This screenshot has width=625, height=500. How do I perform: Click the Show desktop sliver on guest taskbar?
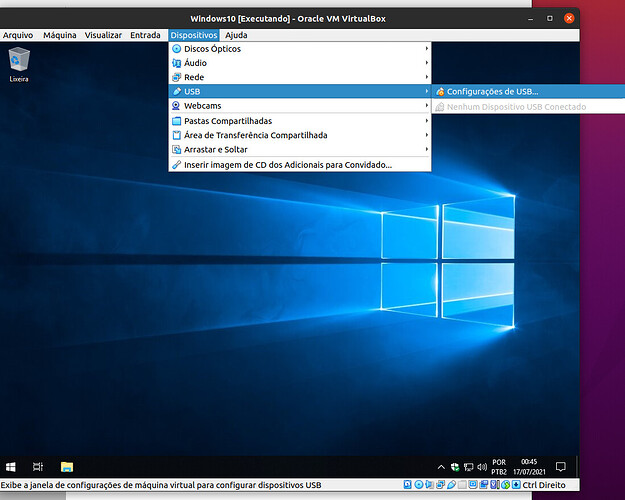[578, 467]
